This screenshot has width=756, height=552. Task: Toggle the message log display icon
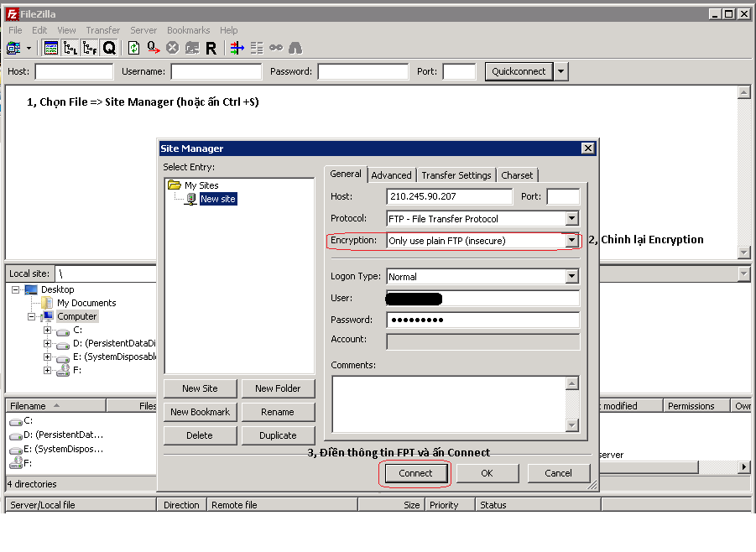click(x=52, y=48)
